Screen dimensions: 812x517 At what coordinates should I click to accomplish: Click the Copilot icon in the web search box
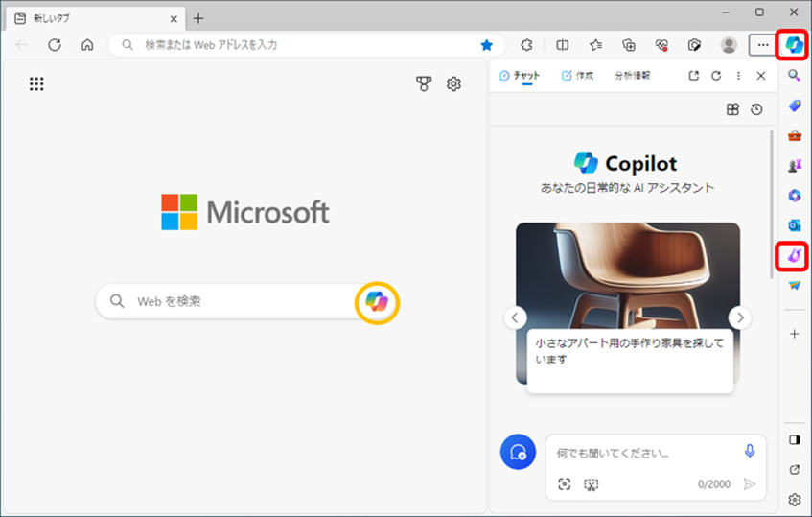[x=377, y=302]
